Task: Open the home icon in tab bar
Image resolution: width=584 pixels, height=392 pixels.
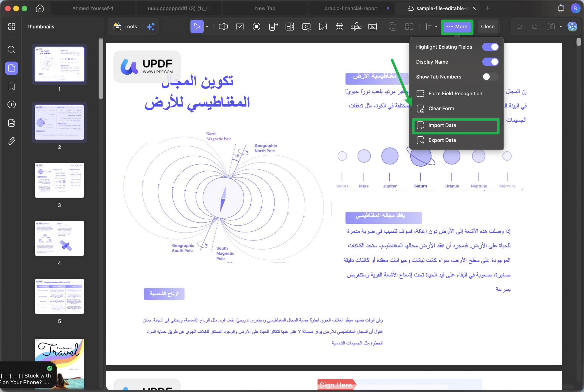Action: pos(40,8)
